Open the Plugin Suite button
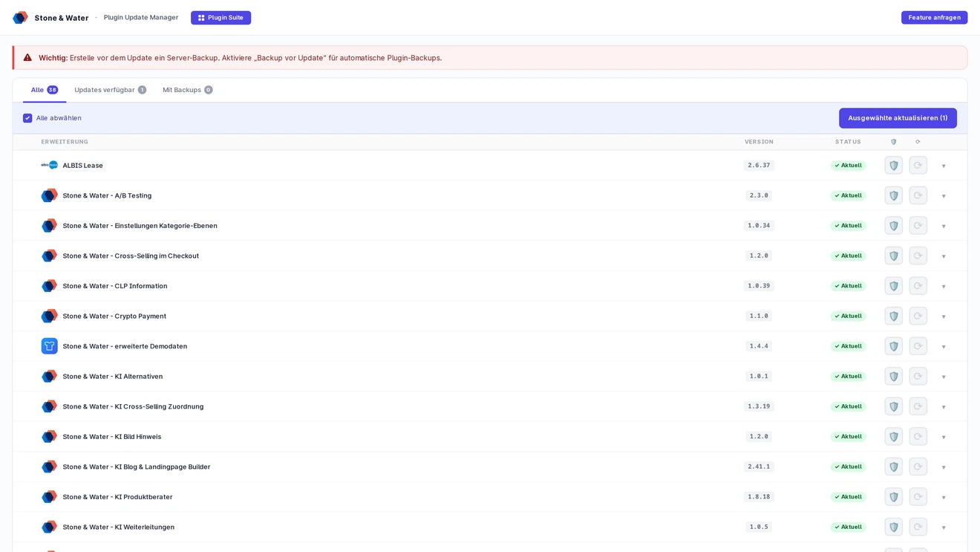Image resolution: width=980 pixels, height=552 pixels. point(220,18)
